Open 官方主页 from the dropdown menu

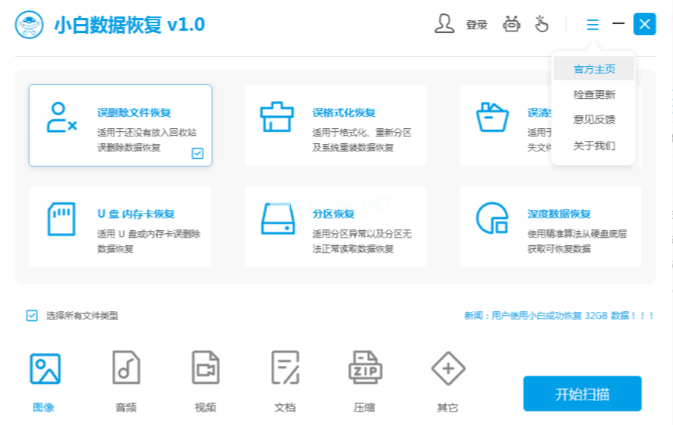[x=594, y=69]
